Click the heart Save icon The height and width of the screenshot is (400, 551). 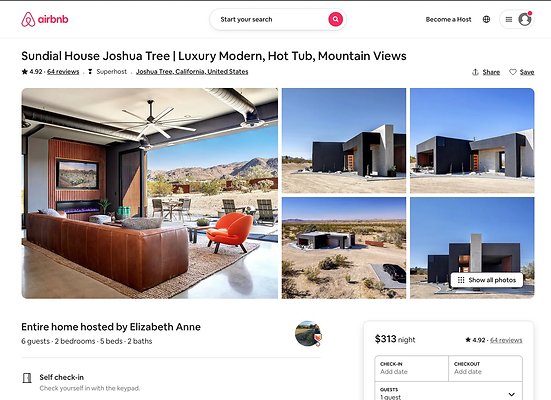tap(513, 72)
